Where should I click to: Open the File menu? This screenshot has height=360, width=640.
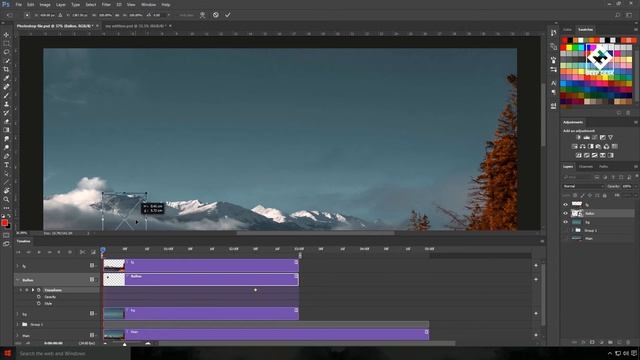(x=18, y=4)
